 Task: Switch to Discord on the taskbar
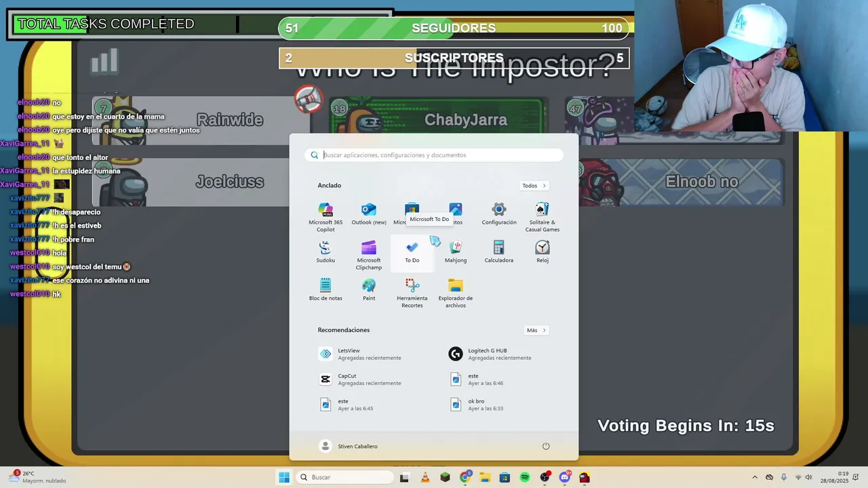[x=565, y=477]
